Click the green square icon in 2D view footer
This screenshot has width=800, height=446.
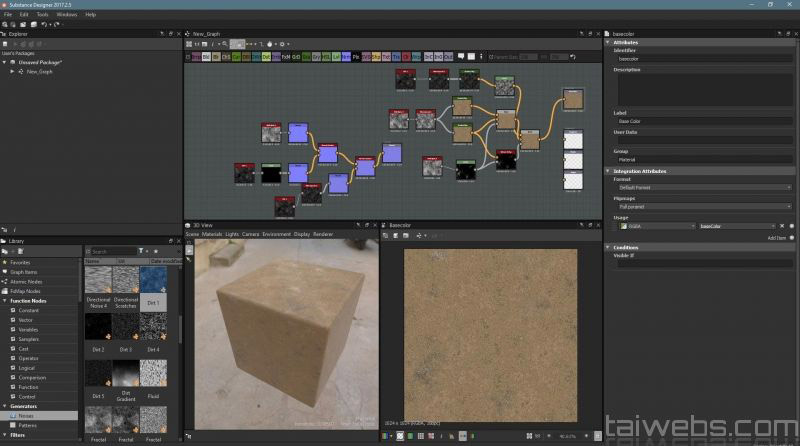(x=410, y=436)
